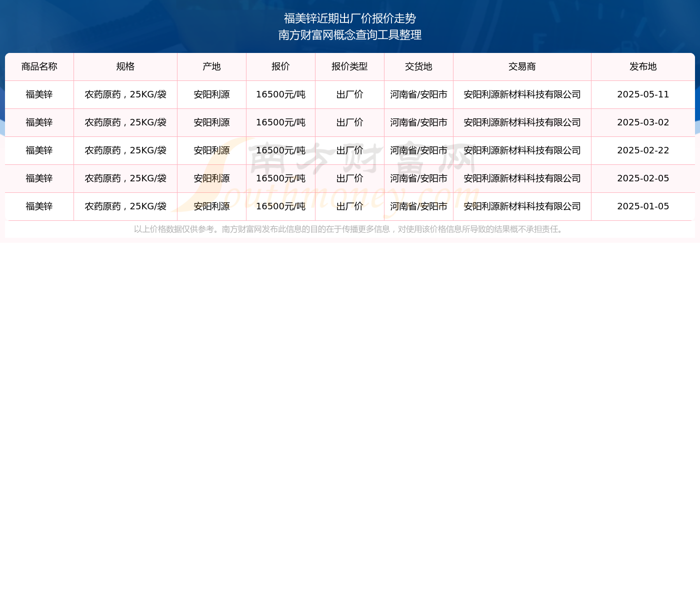
Task: Click 安阳利源 origin in the 2025-03-02 row
Action: click(x=212, y=123)
